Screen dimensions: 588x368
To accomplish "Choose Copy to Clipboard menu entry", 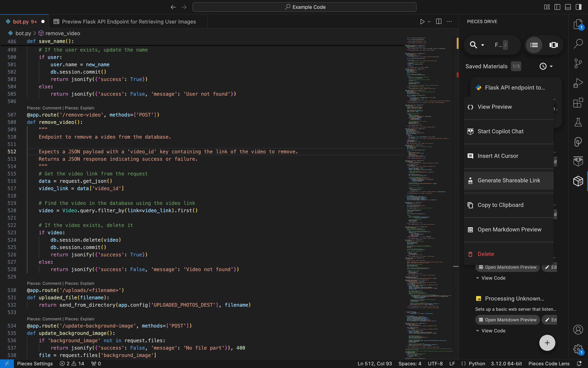I will click(509, 205).
